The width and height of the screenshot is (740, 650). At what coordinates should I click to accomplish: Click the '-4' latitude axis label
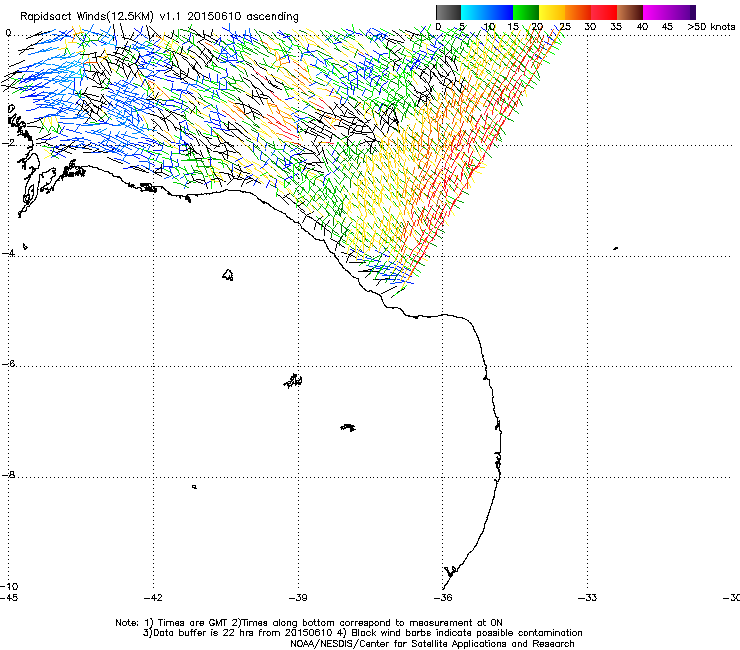coord(9,253)
